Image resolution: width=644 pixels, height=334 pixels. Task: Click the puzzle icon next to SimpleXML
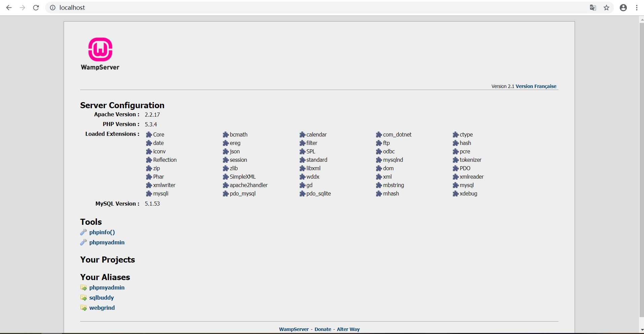pyautogui.click(x=226, y=177)
